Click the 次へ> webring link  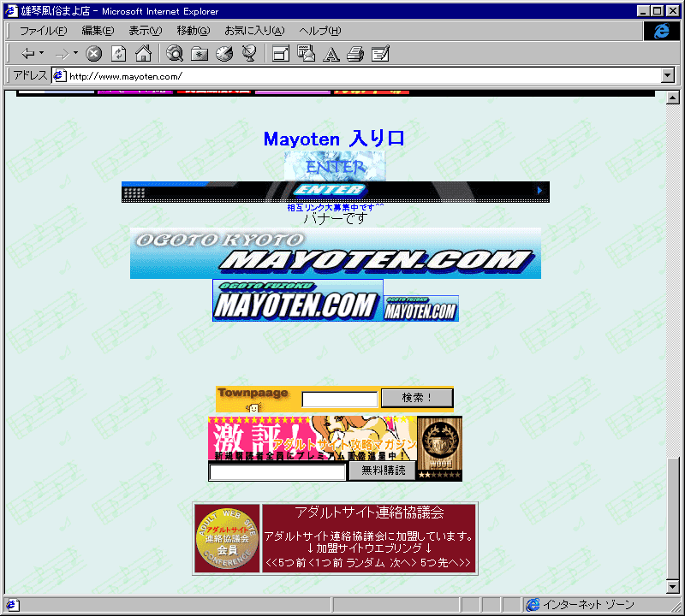(x=403, y=563)
